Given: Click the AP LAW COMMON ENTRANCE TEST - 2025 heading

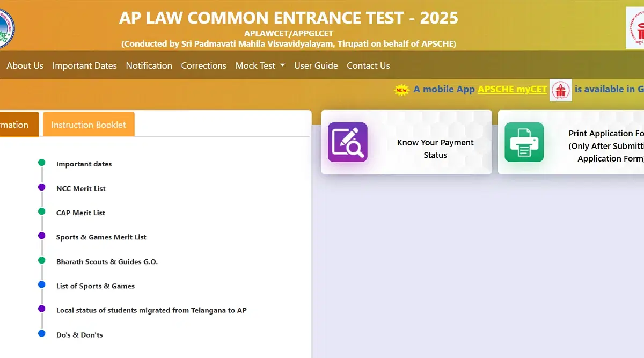Looking at the screenshot, I should 289,18.
